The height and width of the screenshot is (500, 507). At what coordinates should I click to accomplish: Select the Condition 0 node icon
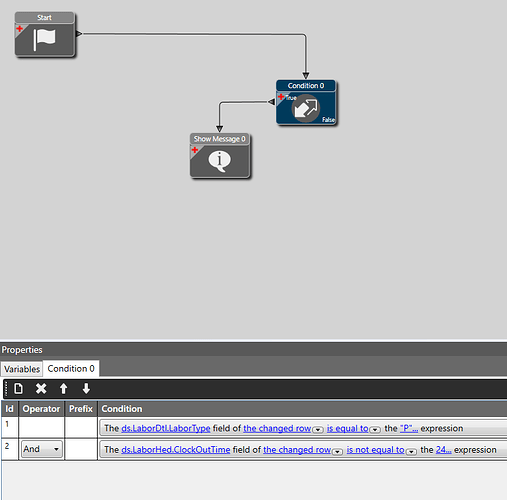[306, 108]
